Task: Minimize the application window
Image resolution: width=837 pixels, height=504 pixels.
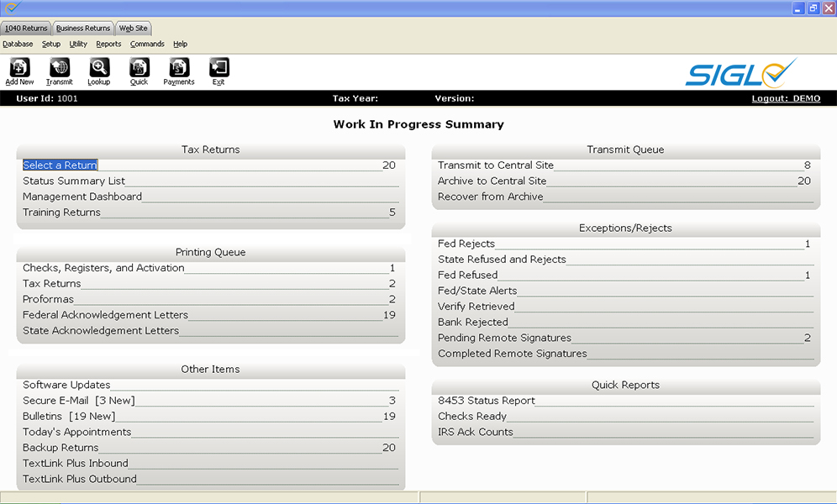Action: [x=798, y=8]
